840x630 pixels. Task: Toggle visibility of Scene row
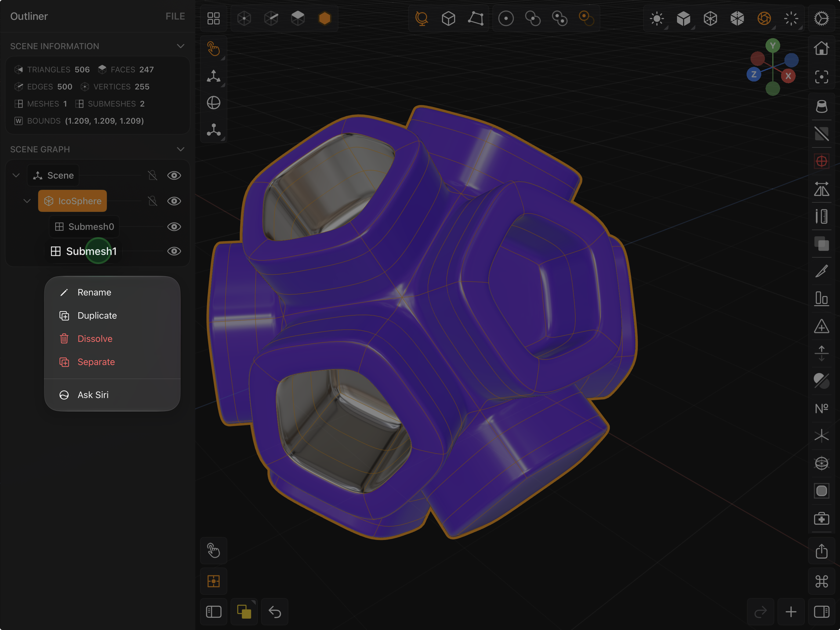pos(174,176)
